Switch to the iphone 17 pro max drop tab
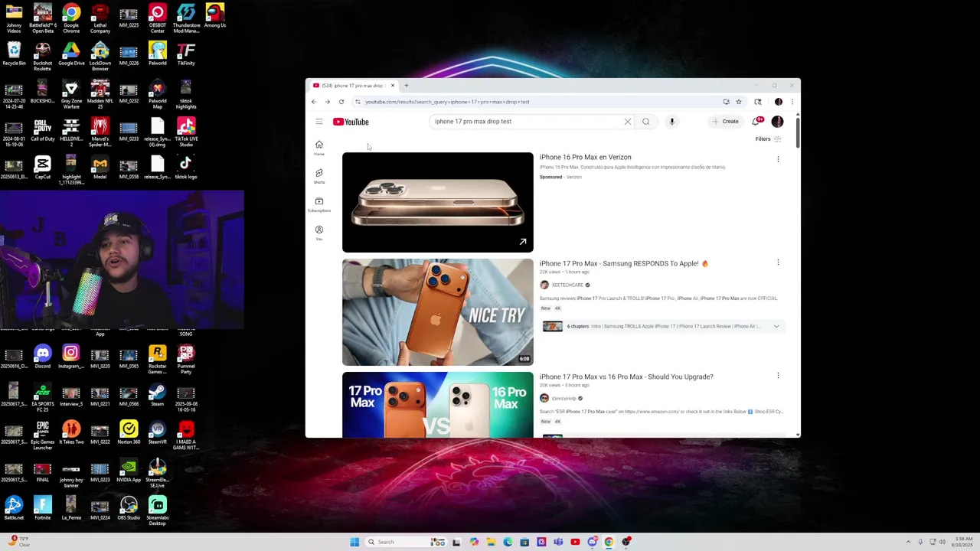 354,86
